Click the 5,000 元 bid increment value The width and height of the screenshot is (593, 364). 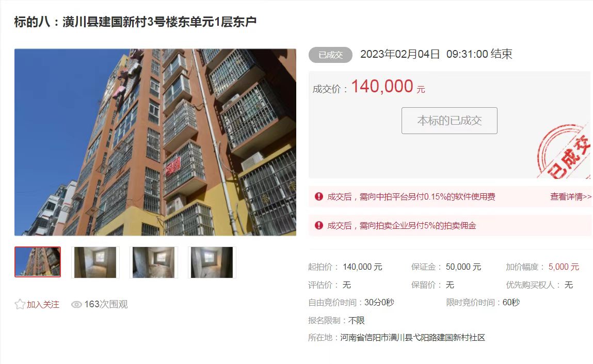coord(564,267)
